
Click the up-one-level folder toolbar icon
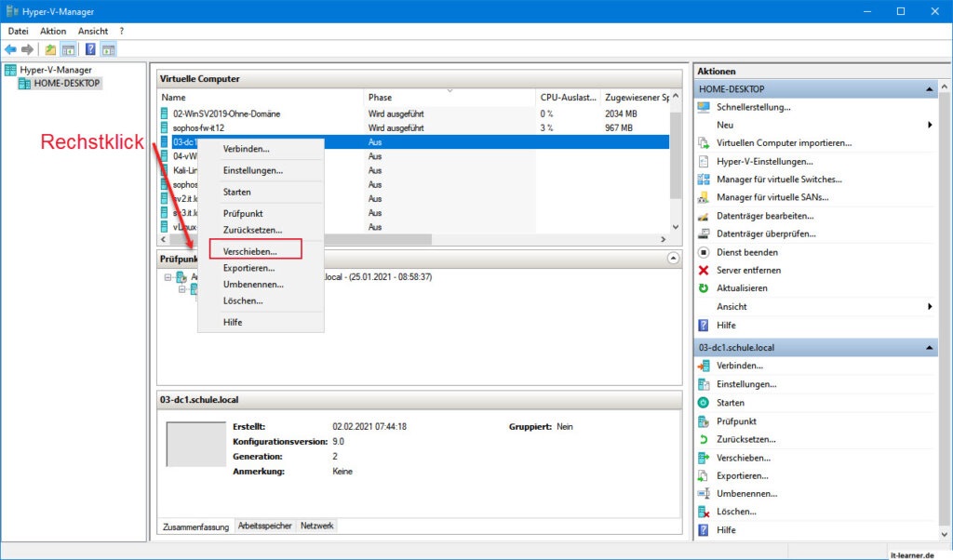[50, 50]
